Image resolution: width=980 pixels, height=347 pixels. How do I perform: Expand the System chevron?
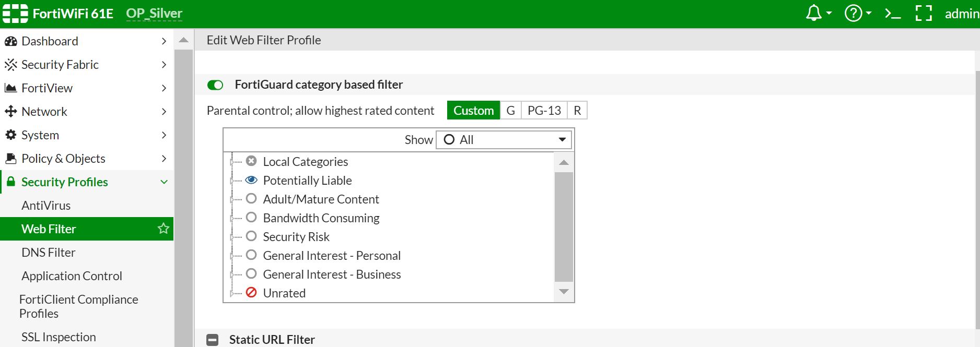pyautogui.click(x=164, y=135)
